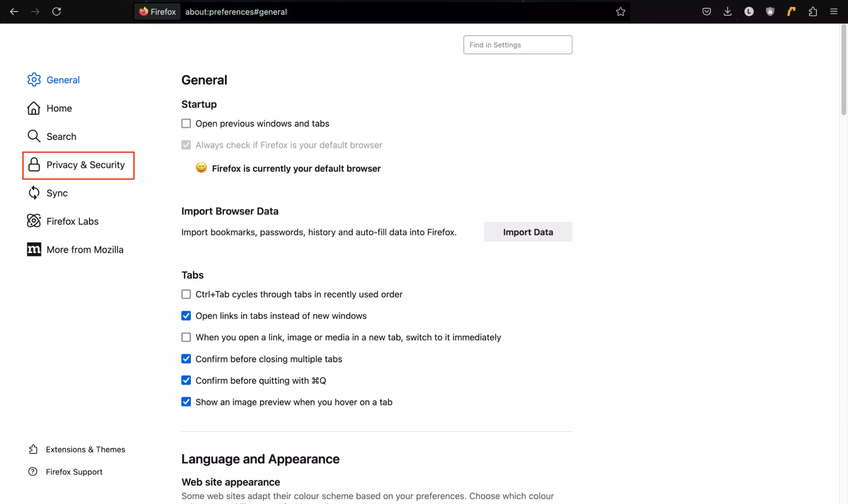The width and height of the screenshot is (848, 504).
Task: Open the Downloads toolbar icon
Action: (x=728, y=11)
